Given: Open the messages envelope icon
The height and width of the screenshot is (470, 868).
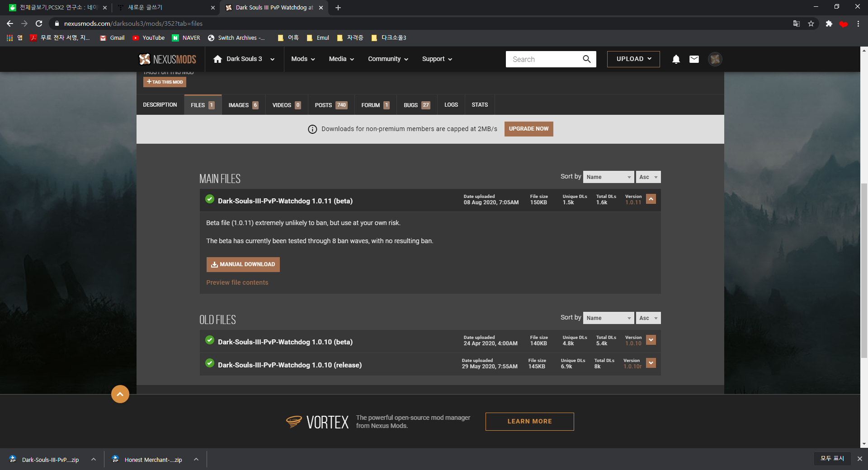Looking at the screenshot, I should (694, 59).
